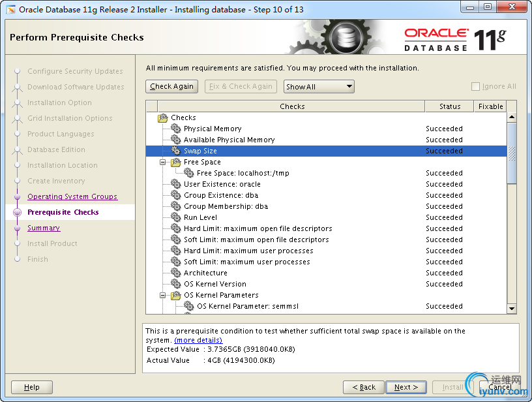Click gear icon of Soft Limit maximum user processes
The image size is (532, 402).
point(176,262)
